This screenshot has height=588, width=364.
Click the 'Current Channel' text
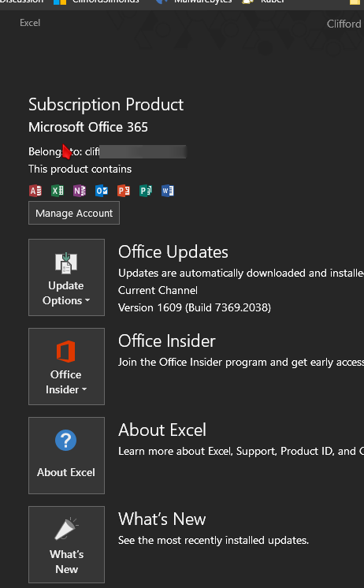click(158, 290)
